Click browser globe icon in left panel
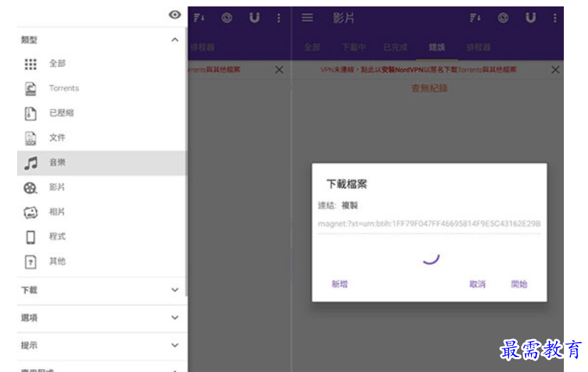 point(227,18)
